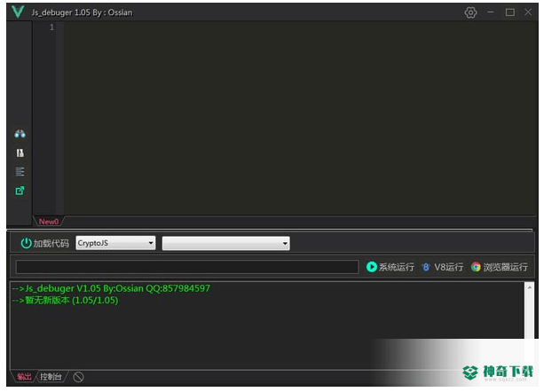Format code with the align lines icon
The width and height of the screenshot is (544, 392).
[x=20, y=171]
